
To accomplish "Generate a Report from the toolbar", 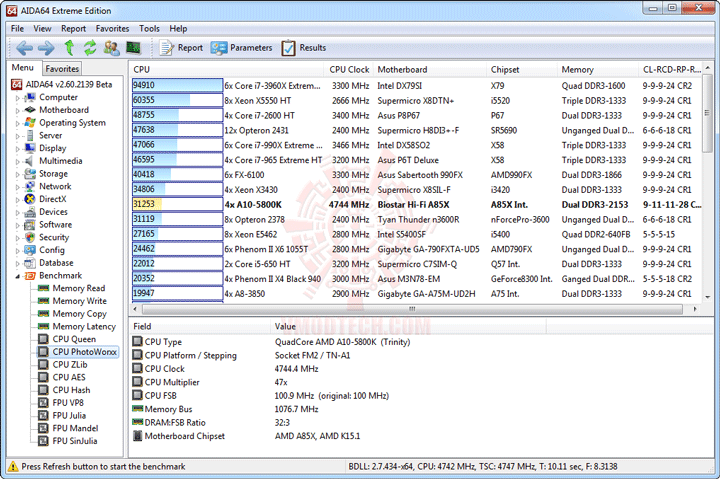I will [181, 48].
